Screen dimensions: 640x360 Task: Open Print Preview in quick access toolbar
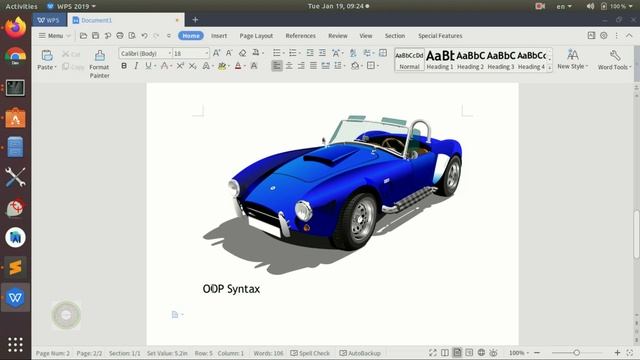[x=132, y=36]
